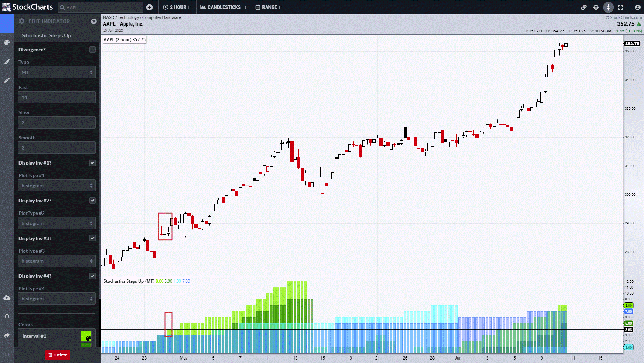Expand PlotType #4 histogram dropdown
Viewport: 644px width, 363px height.
57,299
